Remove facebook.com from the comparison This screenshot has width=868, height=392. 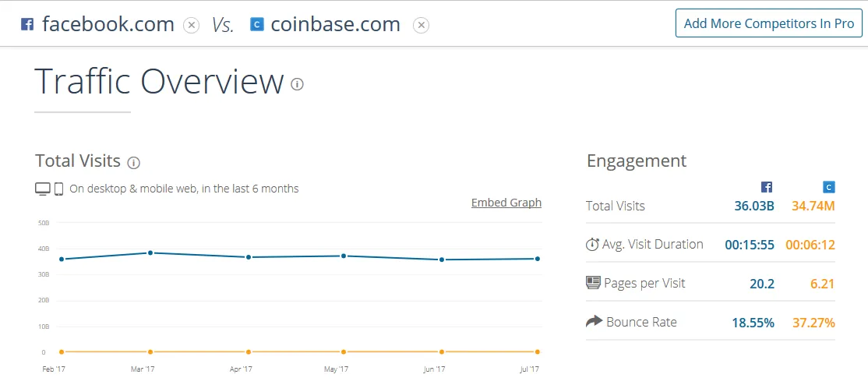coord(191,25)
